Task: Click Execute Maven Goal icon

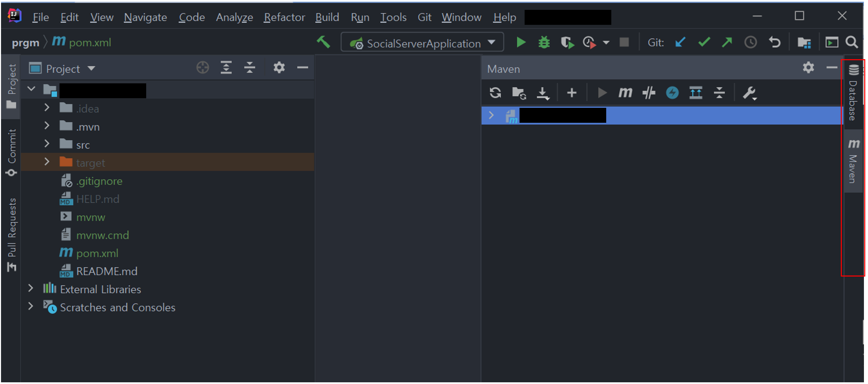Action: coord(625,93)
